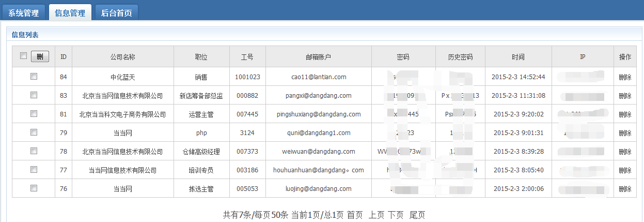
Task: Delete the houhuanhuan record via 删除
Action: click(625, 170)
